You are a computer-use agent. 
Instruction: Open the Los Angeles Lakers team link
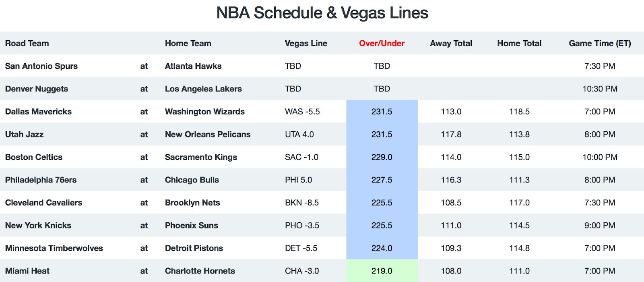pyautogui.click(x=203, y=89)
